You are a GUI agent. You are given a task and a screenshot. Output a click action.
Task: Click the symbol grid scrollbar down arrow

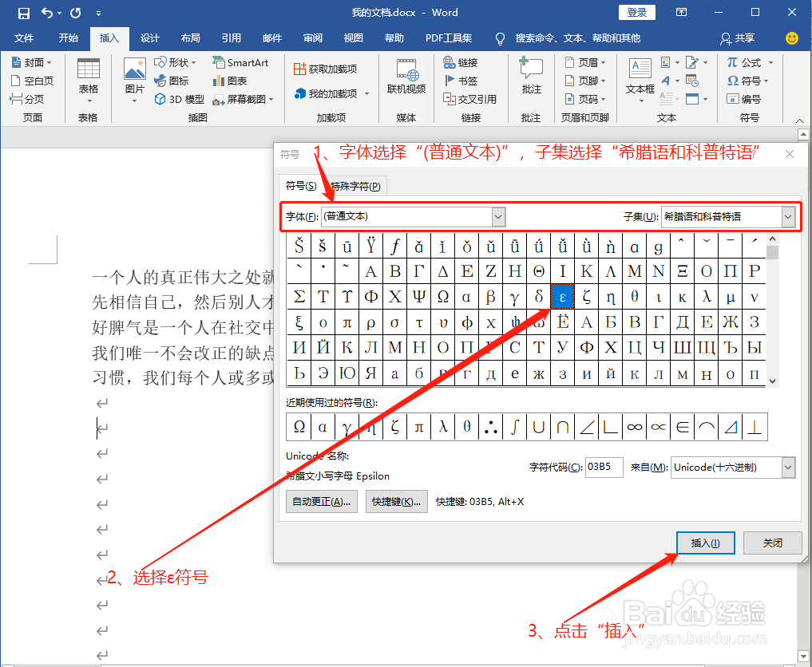(772, 381)
